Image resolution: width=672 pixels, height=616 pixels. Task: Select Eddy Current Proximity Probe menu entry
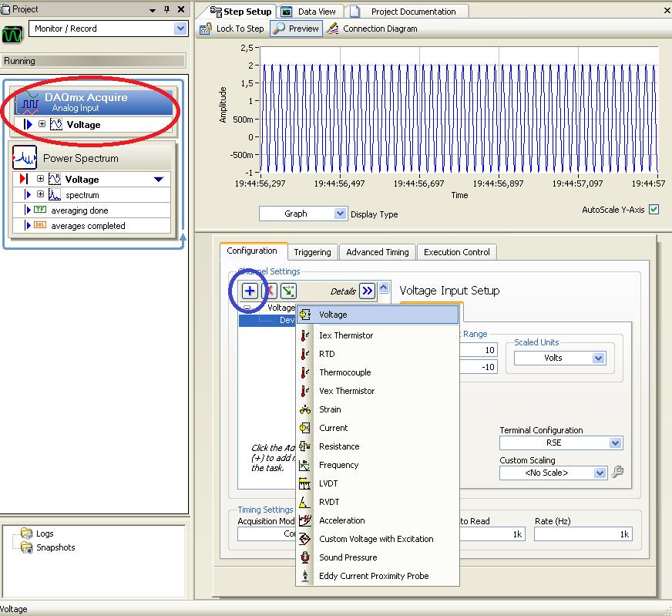coord(378,576)
